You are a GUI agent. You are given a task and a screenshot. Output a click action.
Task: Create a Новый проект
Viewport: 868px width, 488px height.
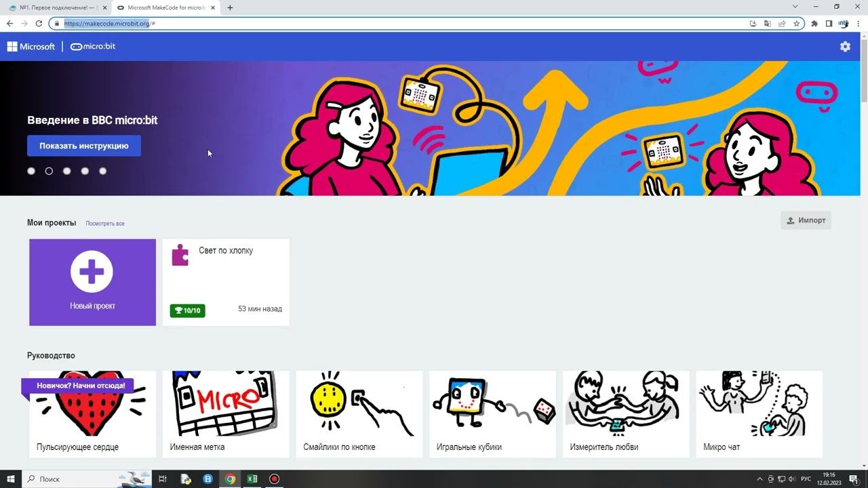(92, 282)
